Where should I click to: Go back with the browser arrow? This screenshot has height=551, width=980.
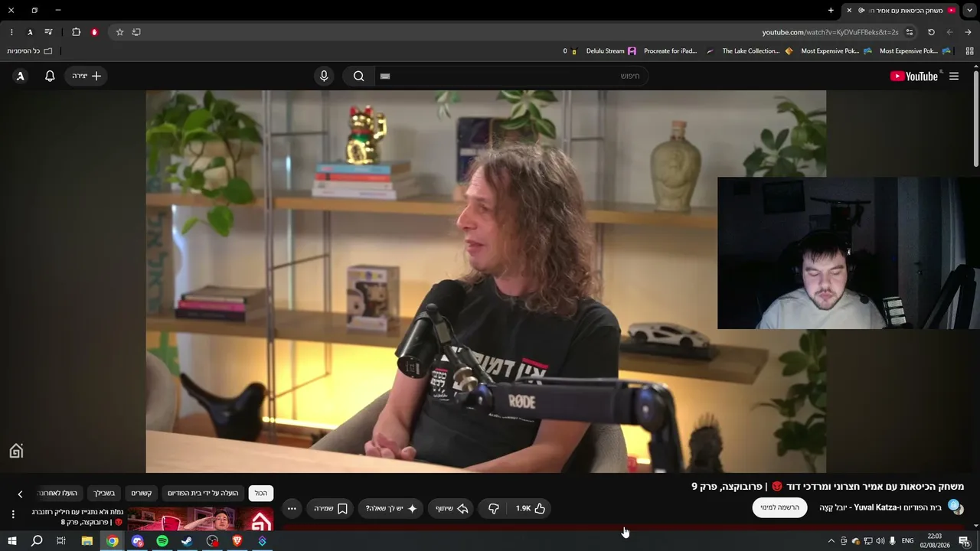pos(949,32)
